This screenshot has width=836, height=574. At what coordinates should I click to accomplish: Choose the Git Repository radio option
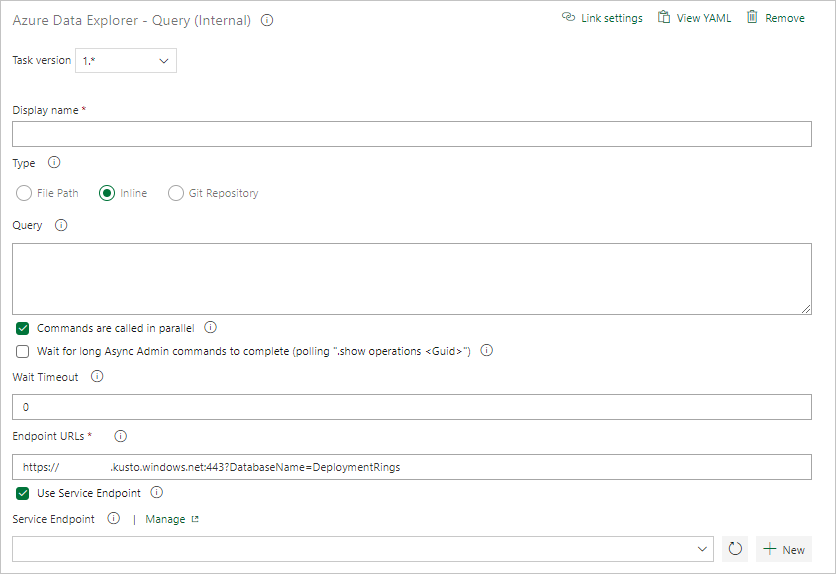pyautogui.click(x=176, y=193)
